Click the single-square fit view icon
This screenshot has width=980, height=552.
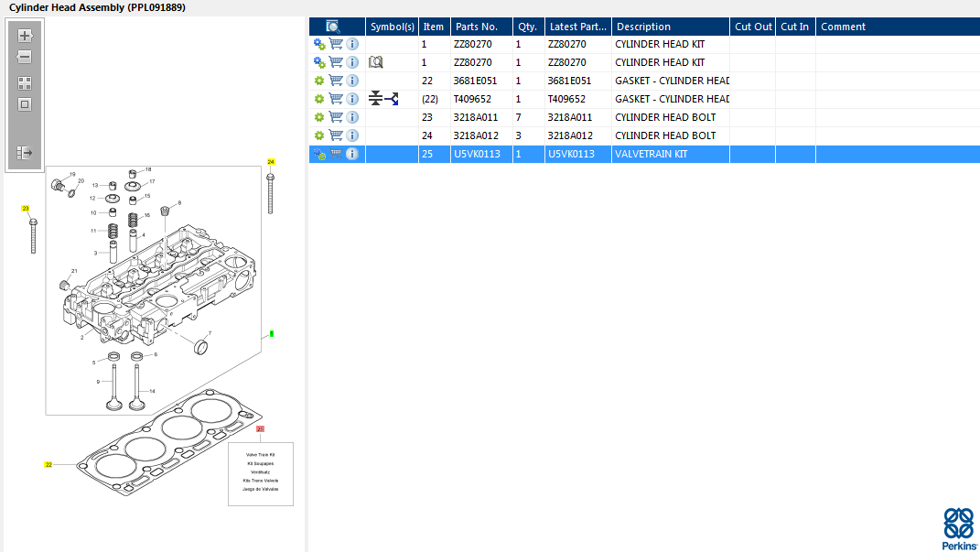click(x=25, y=104)
